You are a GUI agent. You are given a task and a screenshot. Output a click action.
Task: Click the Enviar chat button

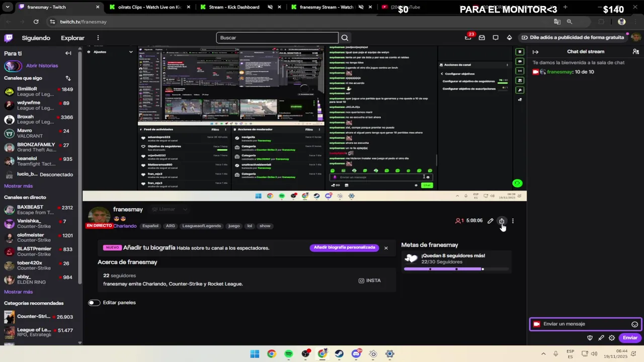tap(630, 338)
